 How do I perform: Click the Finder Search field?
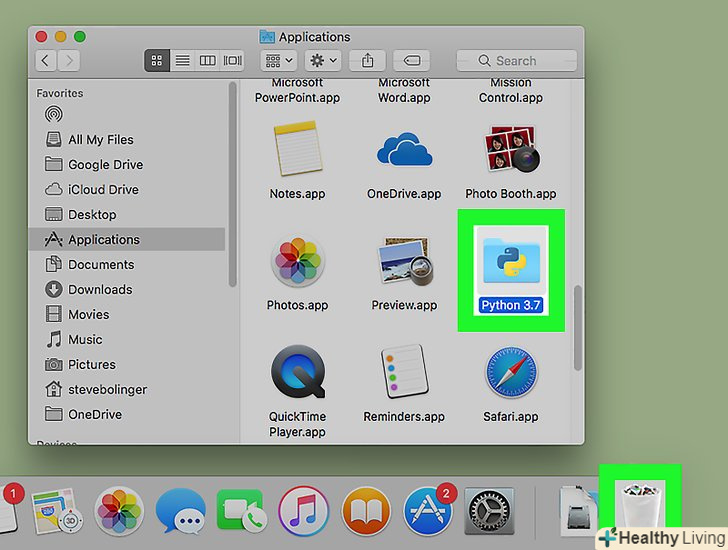click(517, 61)
